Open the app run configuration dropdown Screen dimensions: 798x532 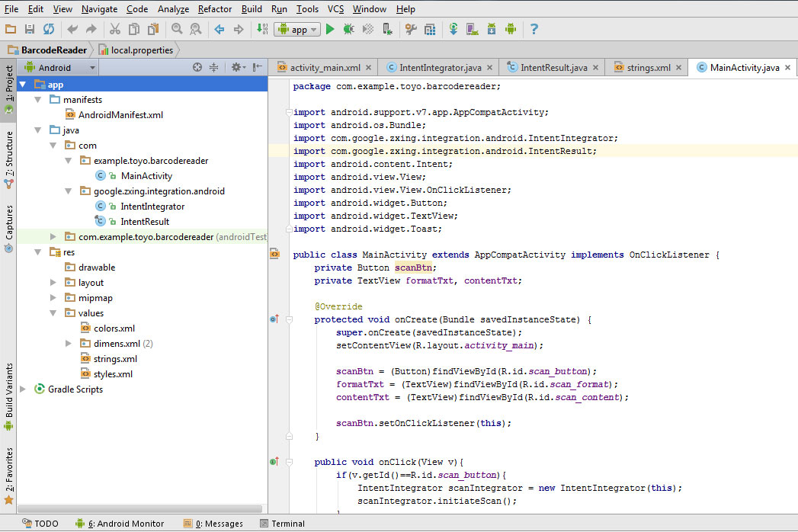(x=297, y=29)
